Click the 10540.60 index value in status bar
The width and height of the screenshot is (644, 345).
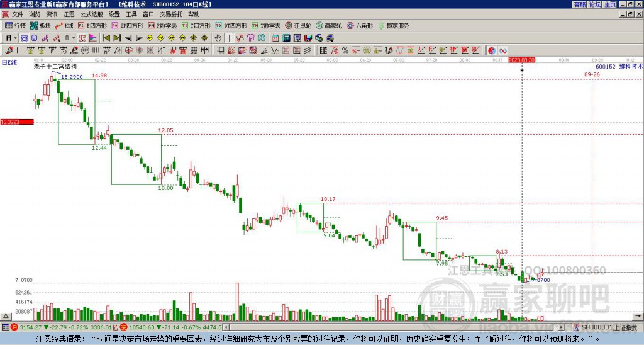point(142,327)
